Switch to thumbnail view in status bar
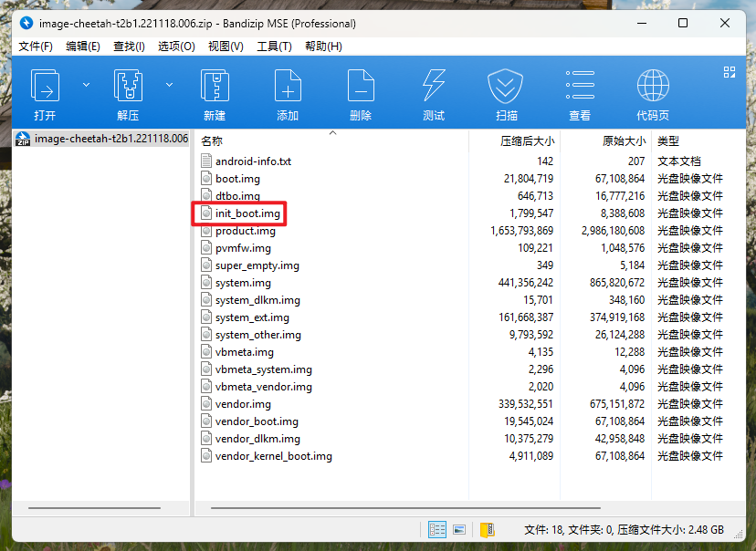This screenshot has height=551, width=756. pyautogui.click(x=459, y=530)
